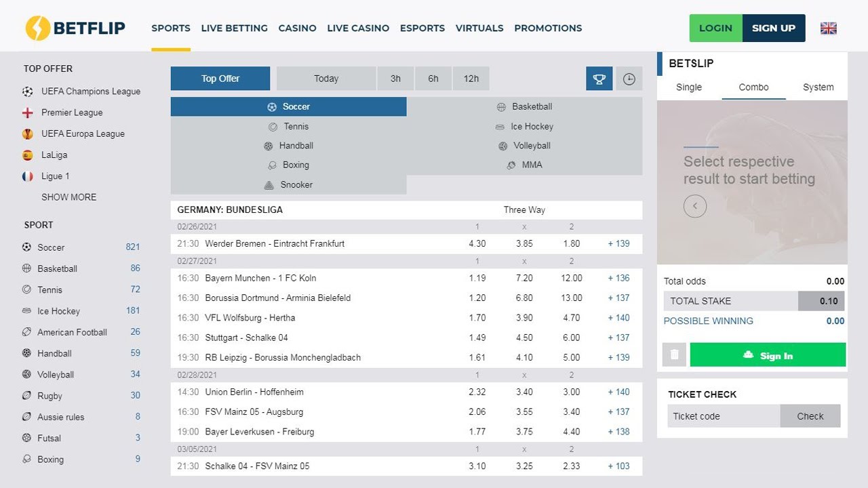
Task: Click the LaLiga Spain flag icon
Action: click(x=28, y=155)
